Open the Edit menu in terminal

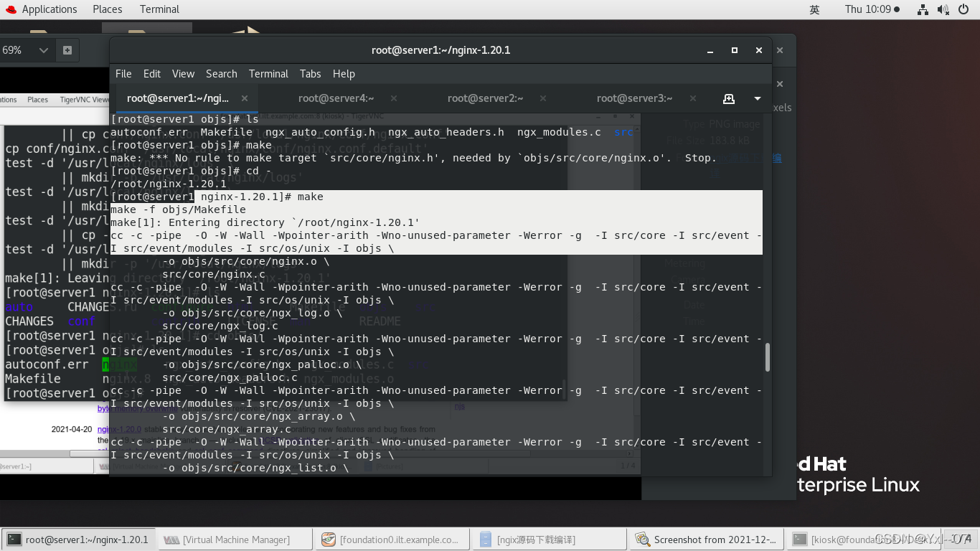152,74
